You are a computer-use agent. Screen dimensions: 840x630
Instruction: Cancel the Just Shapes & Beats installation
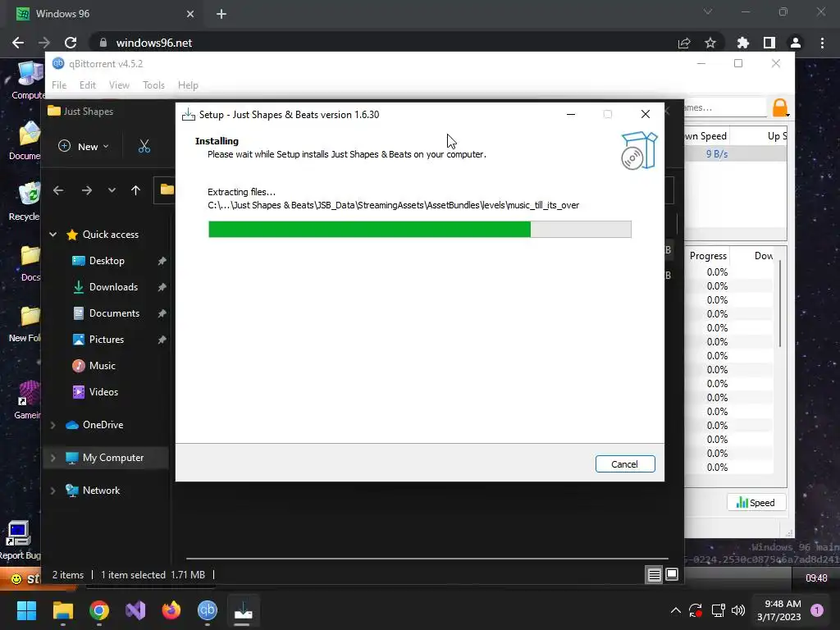tap(624, 464)
